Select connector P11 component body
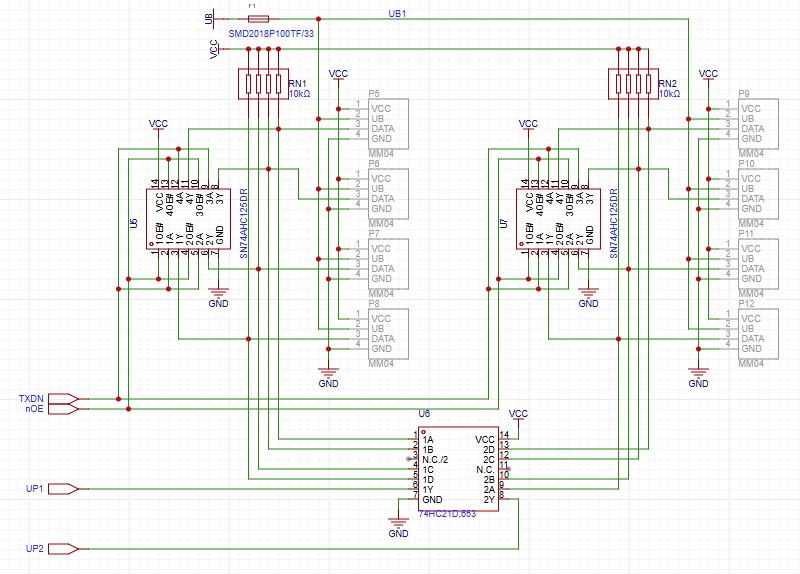Image resolution: width=800 pixels, height=574 pixels. point(758,264)
